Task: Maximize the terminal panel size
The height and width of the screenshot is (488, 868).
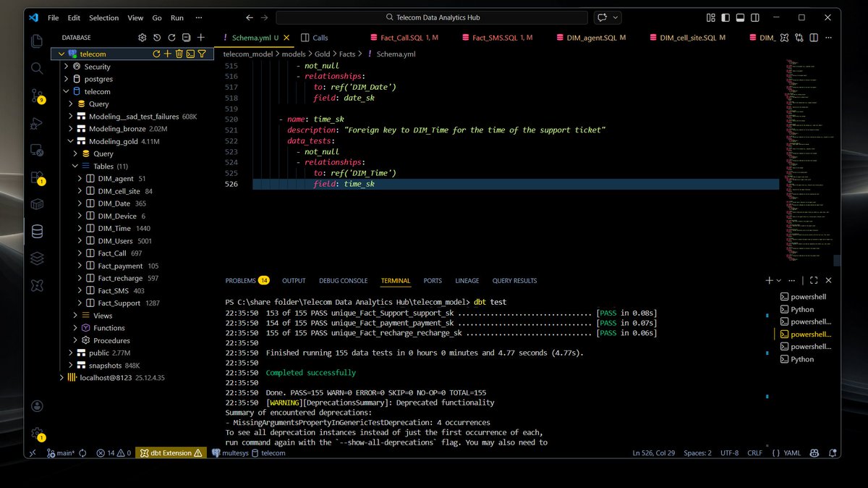Action: 814,280
